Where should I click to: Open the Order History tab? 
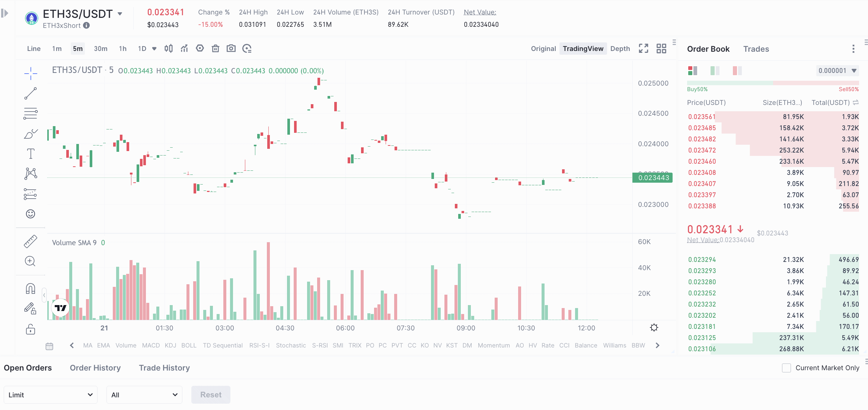[x=95, y=368]
